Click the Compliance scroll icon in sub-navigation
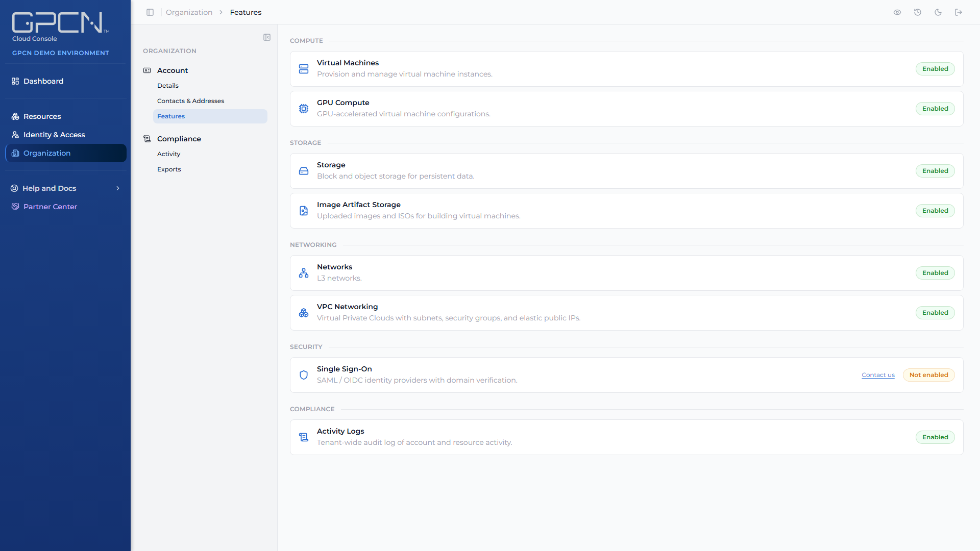This screenshot has height=551, width=980. [147, 139]
